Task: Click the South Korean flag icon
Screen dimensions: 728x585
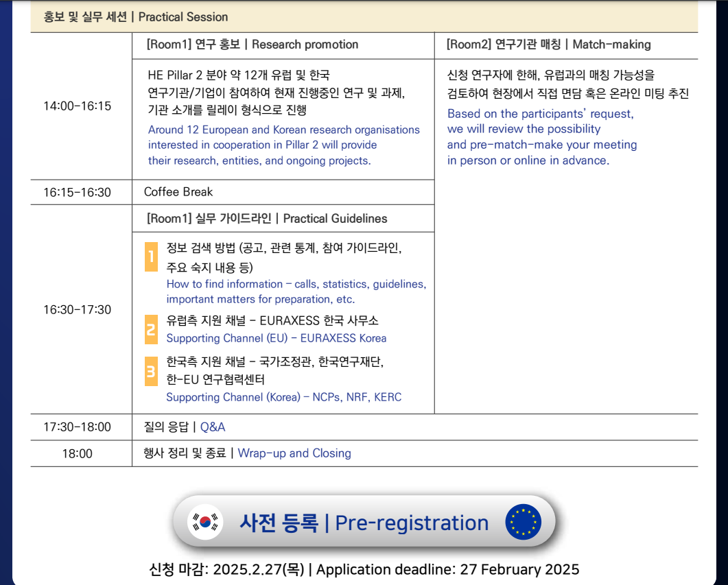Action: click(205, 523)
